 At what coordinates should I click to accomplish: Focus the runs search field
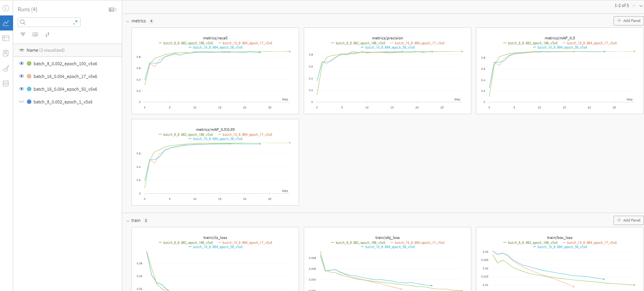click(49, 22)
